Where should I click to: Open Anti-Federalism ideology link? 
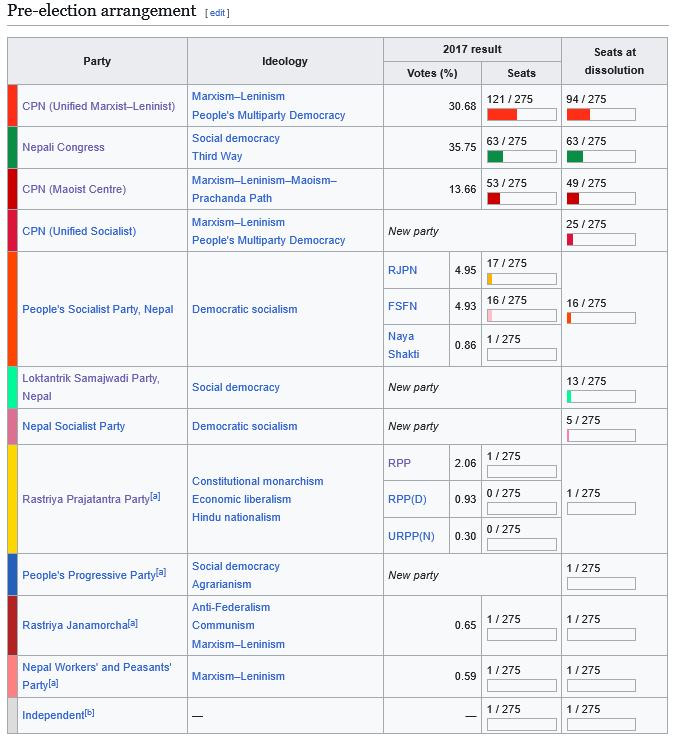(x=231, y=607)
